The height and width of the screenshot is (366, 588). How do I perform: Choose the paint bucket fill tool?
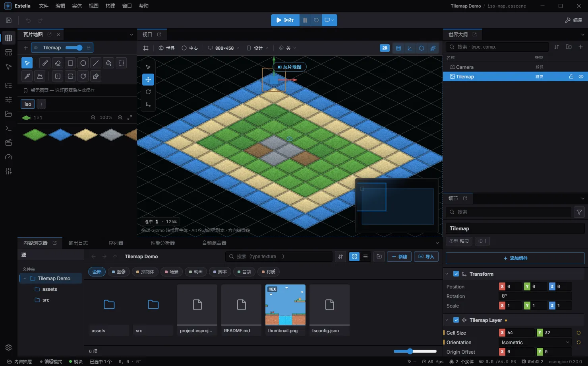[x=108, y=63]
